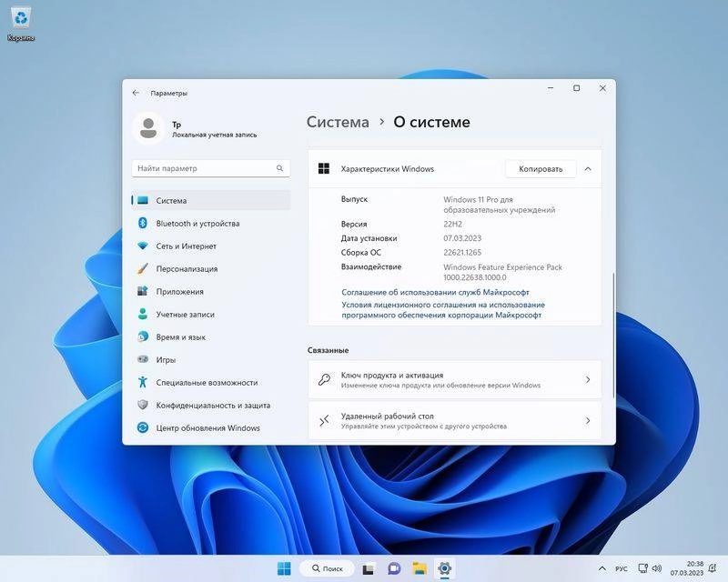Click the key icon for product activation

(x=324, y=379)
